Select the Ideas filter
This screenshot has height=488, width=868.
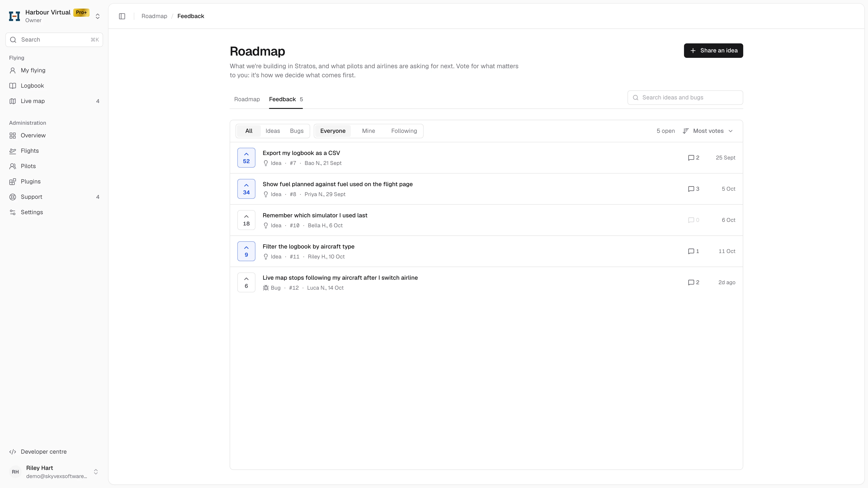tap(273, 131)
